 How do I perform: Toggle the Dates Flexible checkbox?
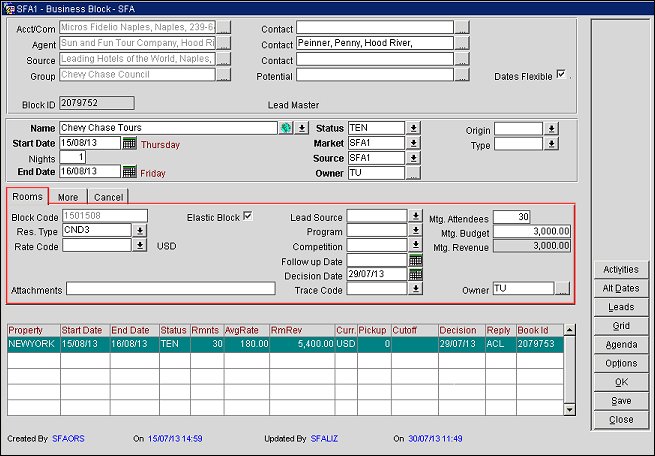pyautogui.click(x=561, y=74)
